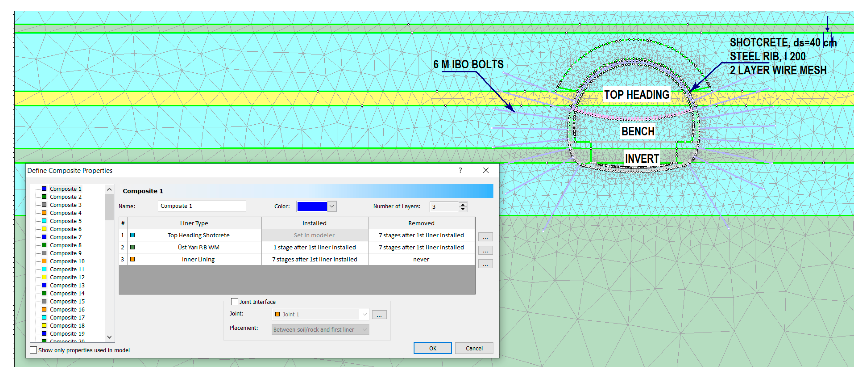This screenshot has width=868, height=382.
Task: Select Composite 12 in the list
Action: pyautogui.click(x=67, y=277)
